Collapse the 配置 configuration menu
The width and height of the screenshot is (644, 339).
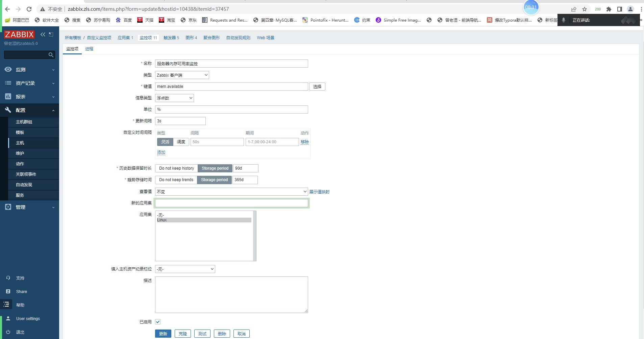click(x=29, y=110)
